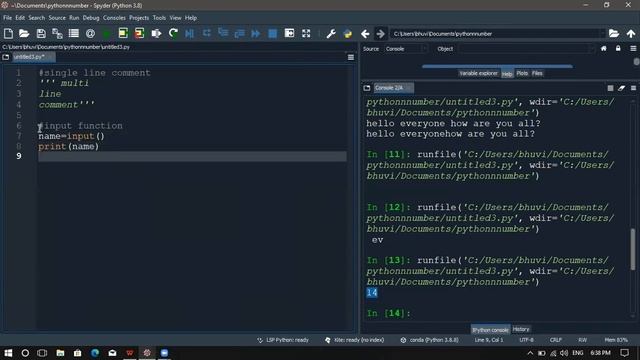This screenshot has width=640, height=360.
Task: Open the Run menu
Action: point(74,18)
